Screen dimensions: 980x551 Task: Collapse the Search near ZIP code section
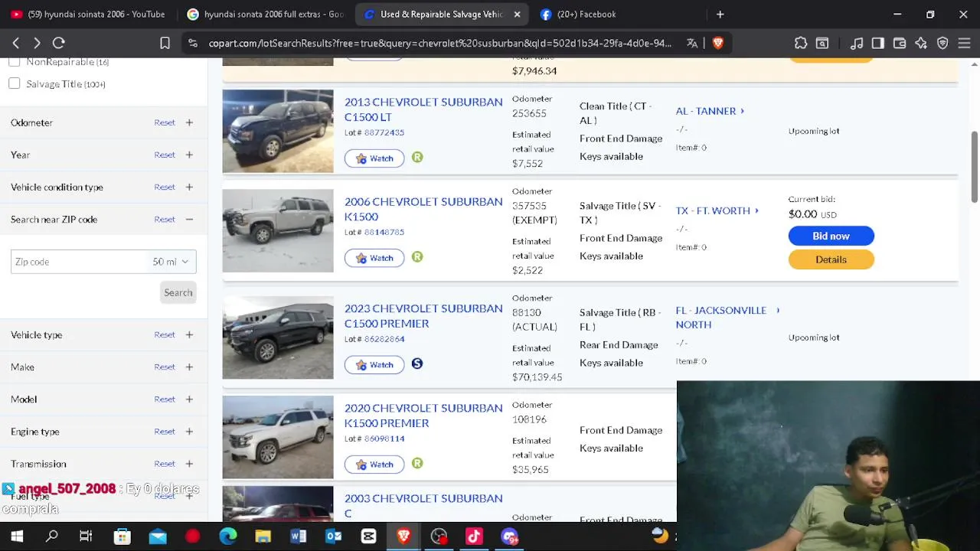coord(189,219)
